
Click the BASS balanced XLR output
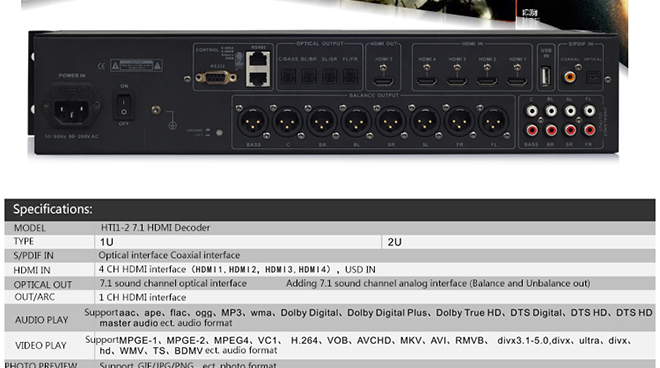pyautogui.click(x=253, y=122)
